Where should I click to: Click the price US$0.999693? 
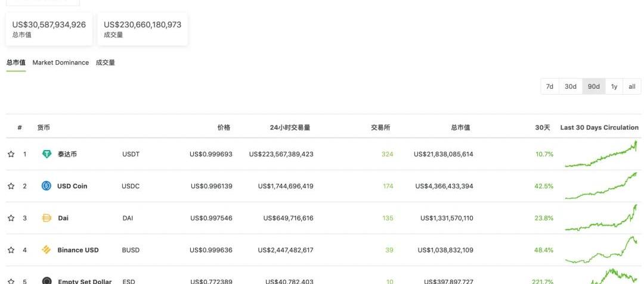pyautogui.click(x=211, y=154)
